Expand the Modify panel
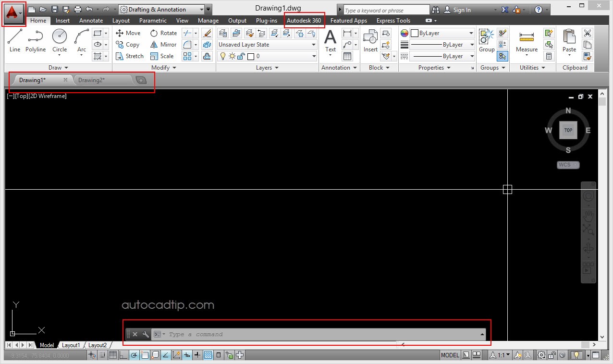The width and height of the screenshot is (613, 364). point(164,68)
